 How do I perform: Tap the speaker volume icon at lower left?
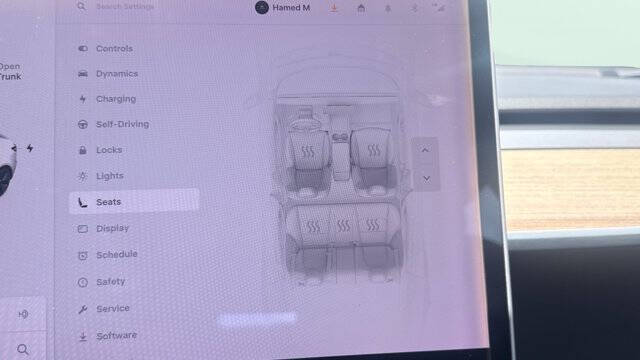pyautogui.click(x=23, y=314)
